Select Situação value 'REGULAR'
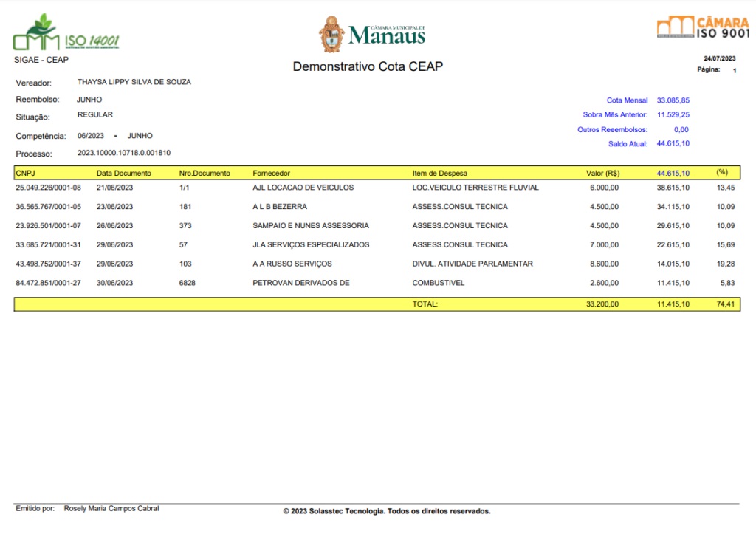 (95, 114)
